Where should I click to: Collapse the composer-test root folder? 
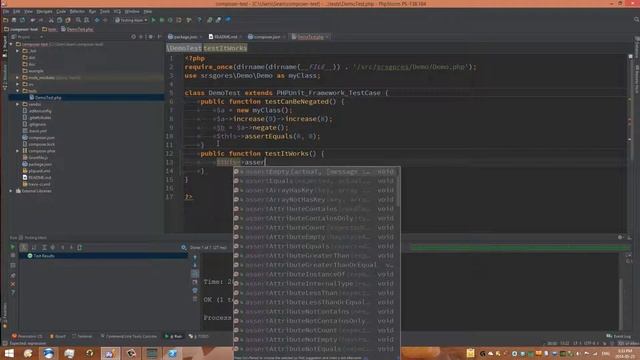pos(11,44)
